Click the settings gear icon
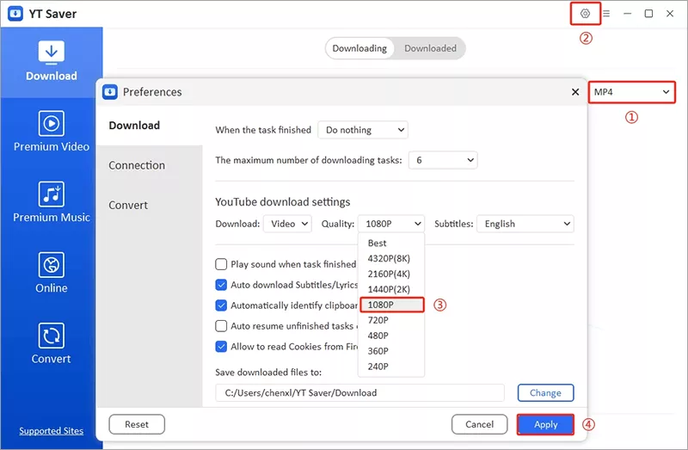 coord(585,14)
